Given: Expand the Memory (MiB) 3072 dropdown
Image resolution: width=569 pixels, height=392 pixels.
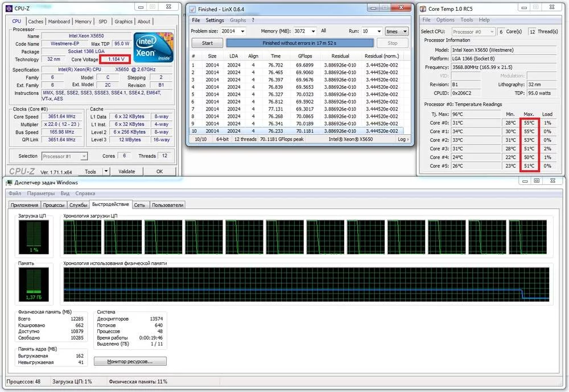Looking at the screenshot, I should (x=313, y=31).
